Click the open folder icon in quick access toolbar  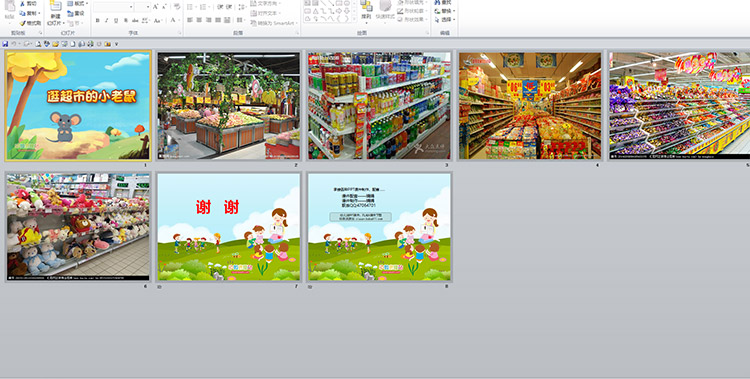55,44
